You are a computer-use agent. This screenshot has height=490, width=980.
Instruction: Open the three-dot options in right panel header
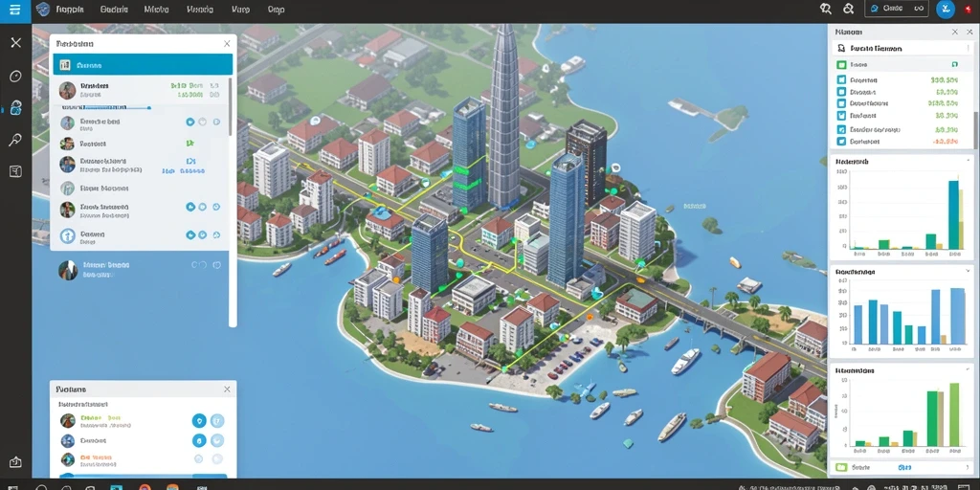pyautogui.click(x=969, y=48)
